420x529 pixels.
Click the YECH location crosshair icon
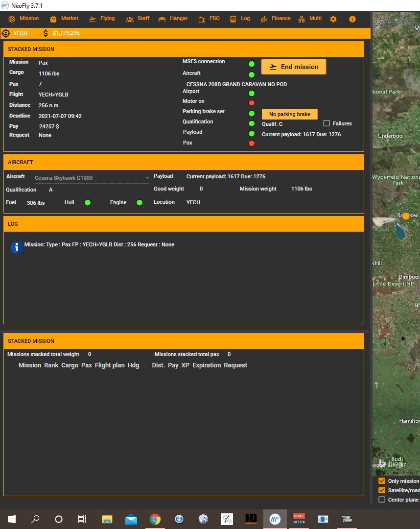click(x=6, y=33)
